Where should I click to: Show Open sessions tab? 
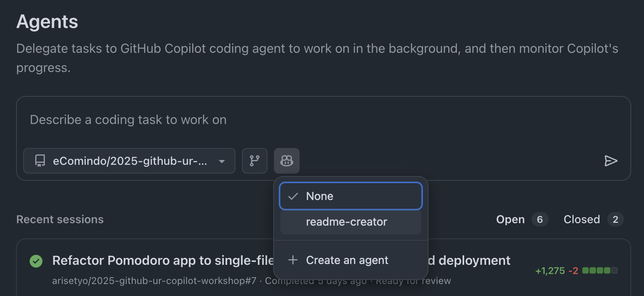pyautogui.click(x=522, y=219)
